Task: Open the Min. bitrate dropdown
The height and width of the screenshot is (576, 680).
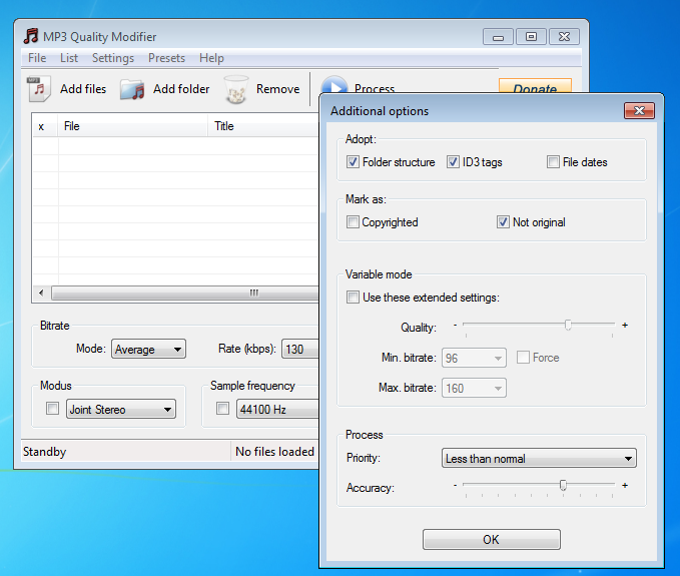Action: coord(474,358)
